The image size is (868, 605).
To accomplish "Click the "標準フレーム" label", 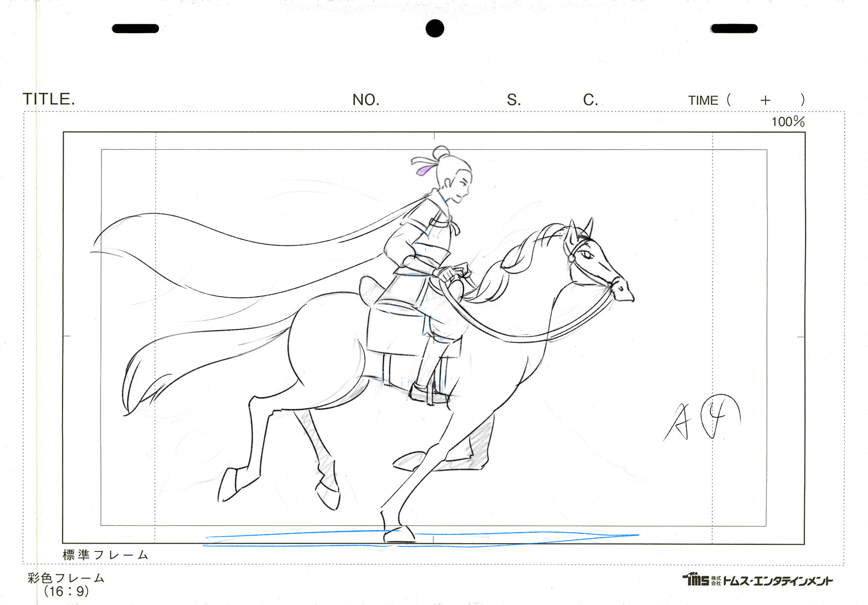I will 105,555.
